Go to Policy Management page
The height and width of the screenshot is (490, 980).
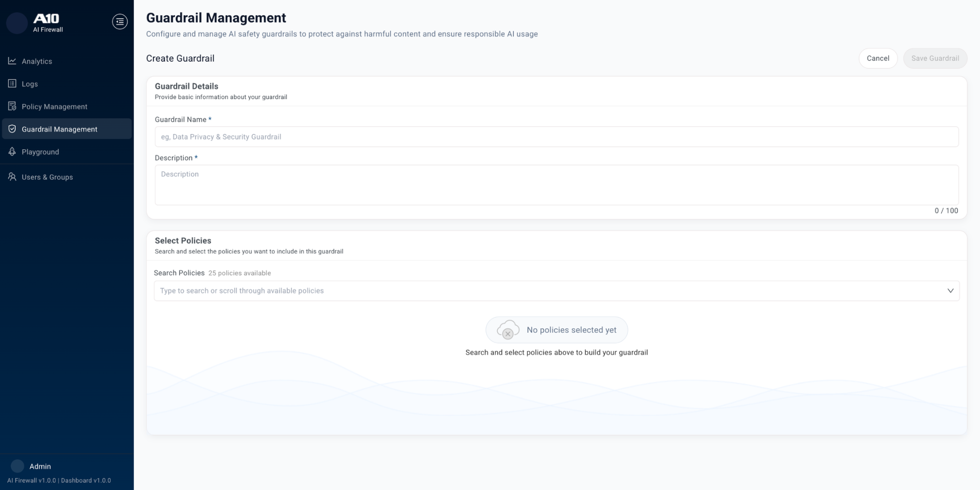55,106
